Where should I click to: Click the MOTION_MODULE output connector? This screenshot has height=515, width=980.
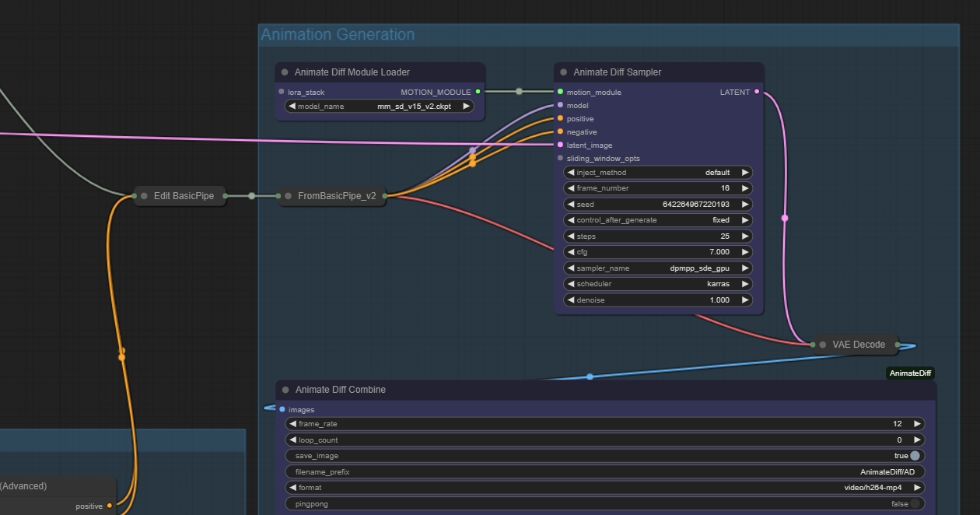click(478, 93)
